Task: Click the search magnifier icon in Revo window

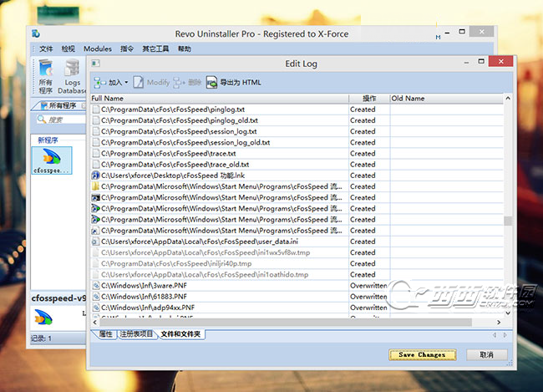Action: coord(42,120)
